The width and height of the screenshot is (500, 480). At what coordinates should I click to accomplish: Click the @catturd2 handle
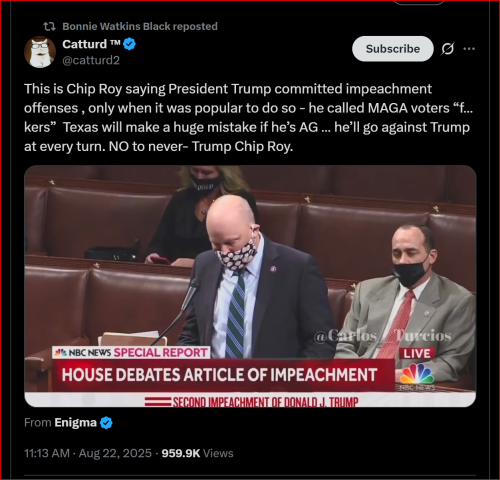(91, 60)
